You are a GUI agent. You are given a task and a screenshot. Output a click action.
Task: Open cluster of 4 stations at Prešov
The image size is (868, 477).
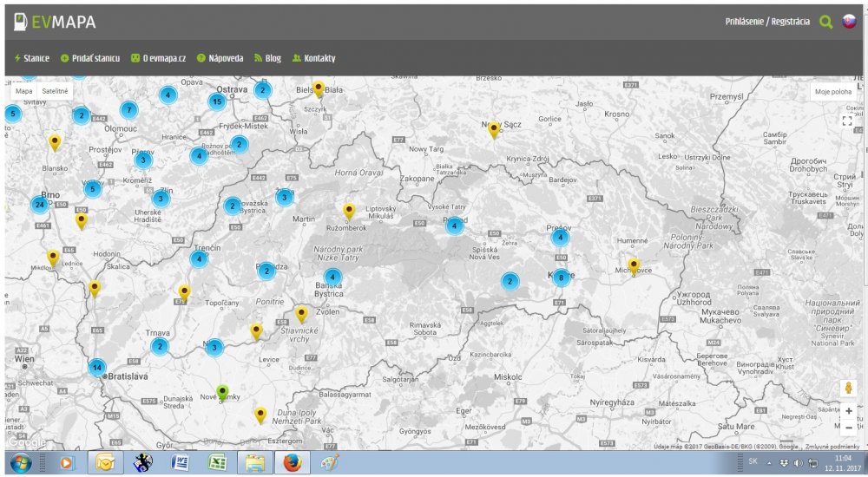(560, 238)
